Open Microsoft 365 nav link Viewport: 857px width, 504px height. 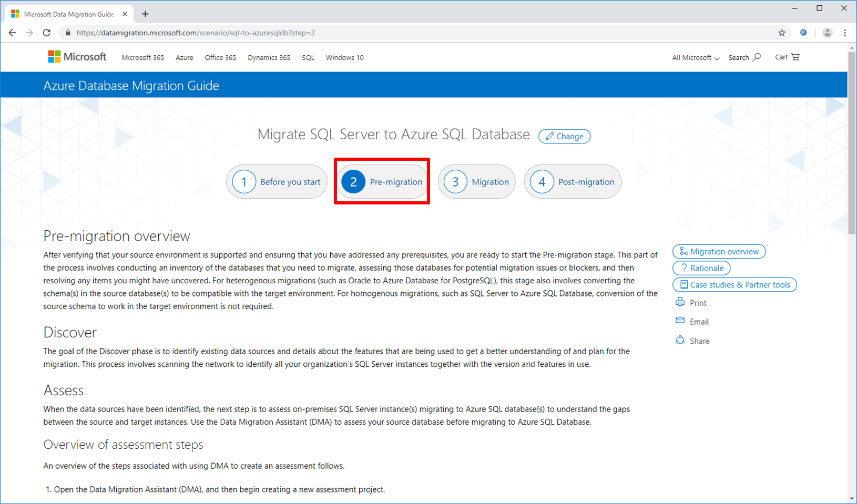(x=143, y=57)
